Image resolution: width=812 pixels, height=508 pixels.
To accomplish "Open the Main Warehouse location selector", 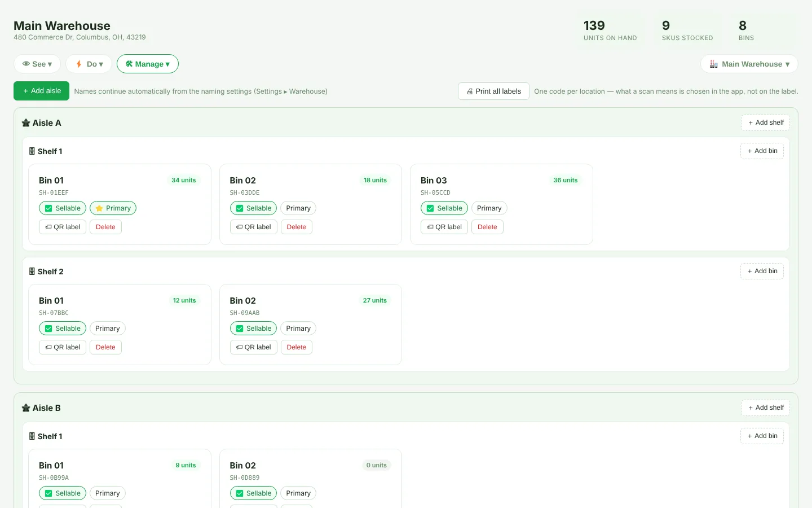I will pyautogui.click(x=749, y=64).
